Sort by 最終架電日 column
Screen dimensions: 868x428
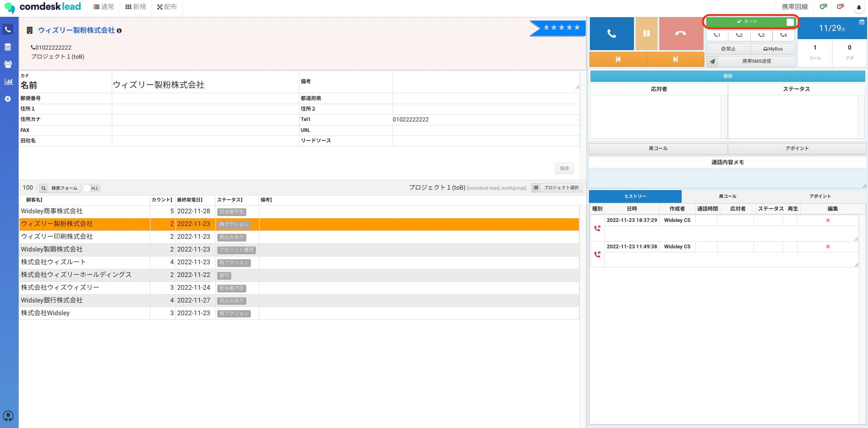[x=190, y=200]
